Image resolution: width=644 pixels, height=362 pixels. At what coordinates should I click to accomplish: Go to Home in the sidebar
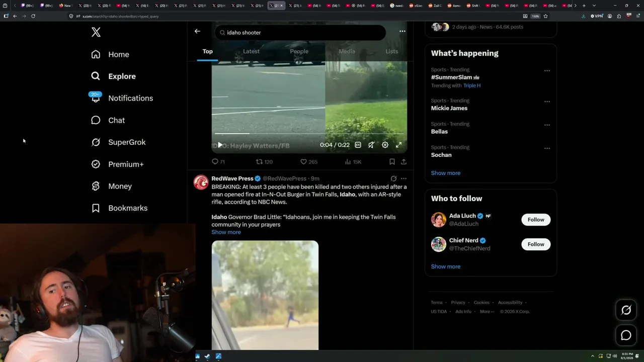pyautogui.click(x=110, y=54)
